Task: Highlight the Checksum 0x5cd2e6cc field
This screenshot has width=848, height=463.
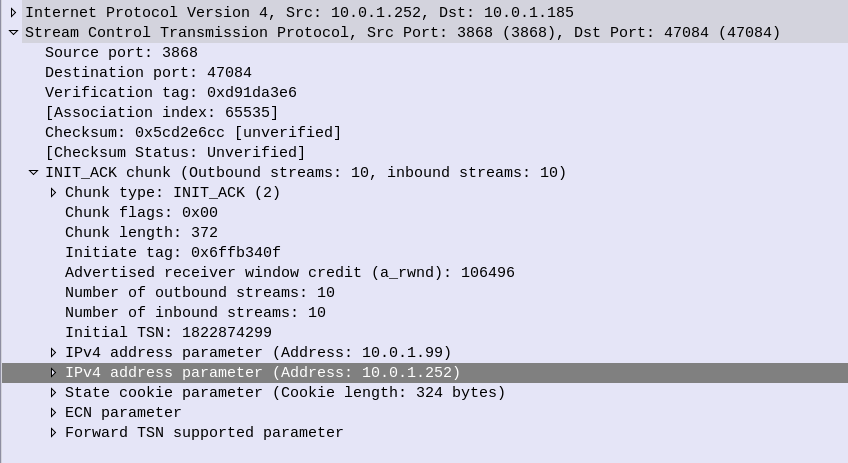Action: coord(193,133)
